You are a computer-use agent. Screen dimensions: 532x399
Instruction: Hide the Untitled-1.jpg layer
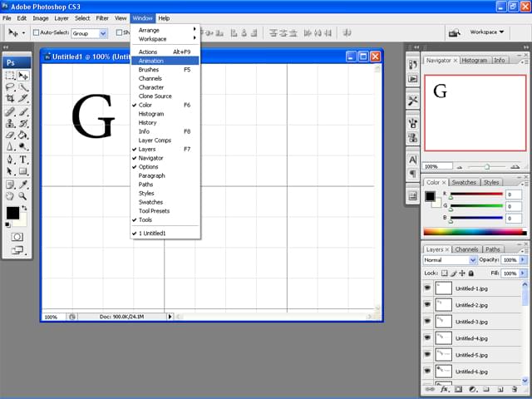coord(427,288)
